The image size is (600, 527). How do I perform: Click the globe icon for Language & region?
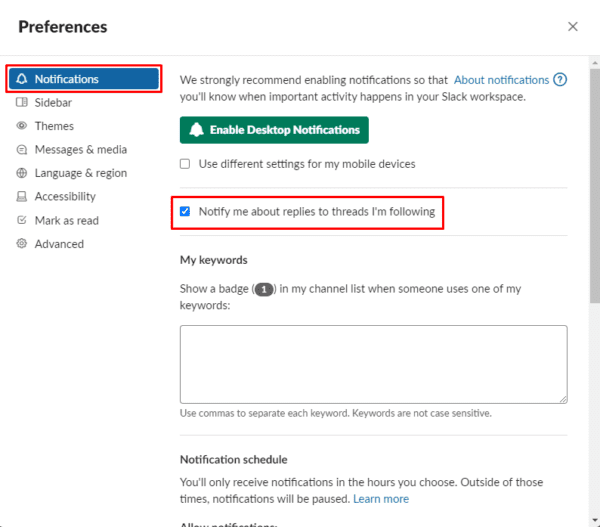(x=22, y=173)
